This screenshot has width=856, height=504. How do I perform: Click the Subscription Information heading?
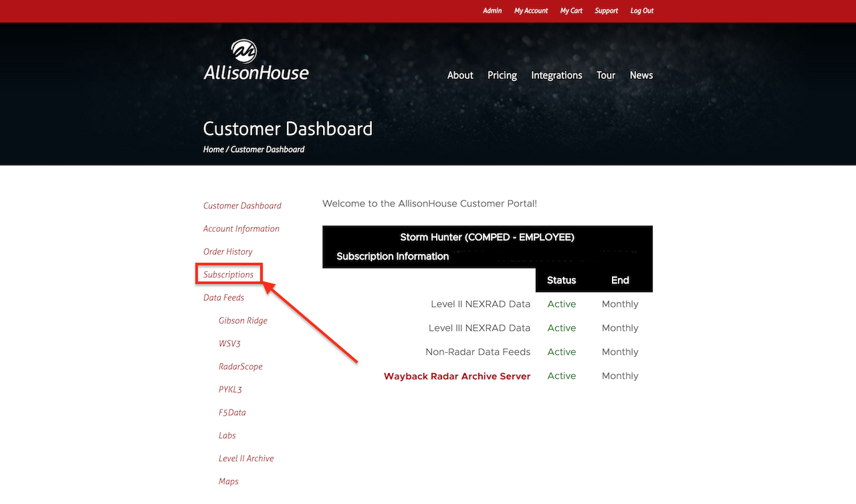coord(393,256)
